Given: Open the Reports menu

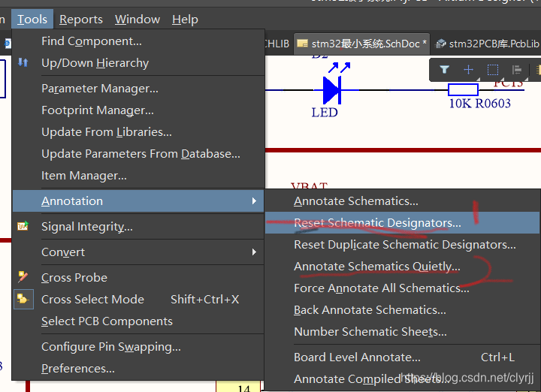Looking at the screenshot, I should (x=80, y=20).
